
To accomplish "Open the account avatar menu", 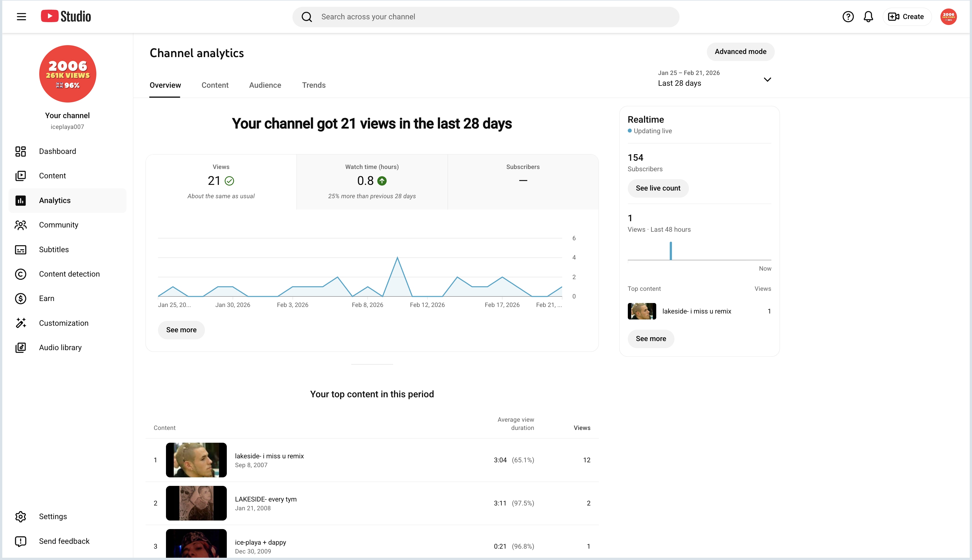I will pos(948,16).
